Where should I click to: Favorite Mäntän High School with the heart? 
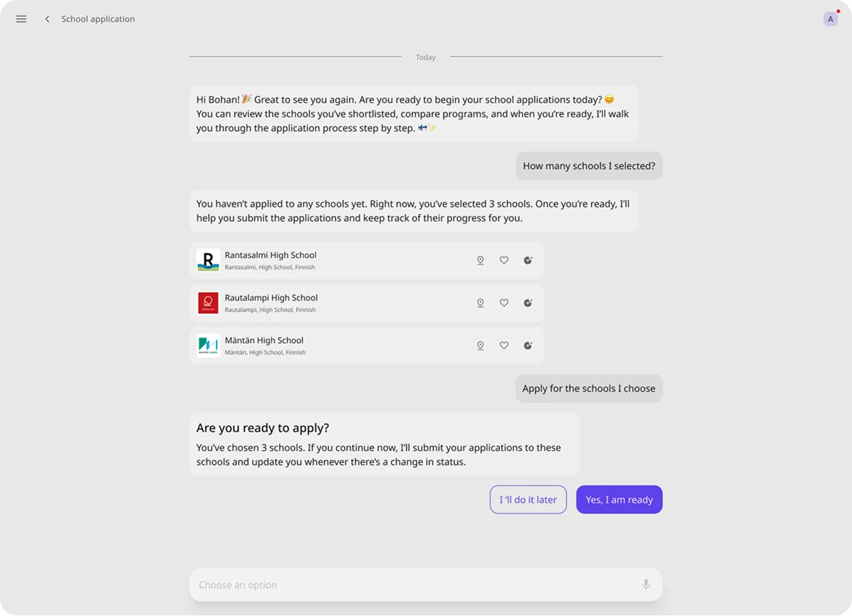click(x=504, y=346)
